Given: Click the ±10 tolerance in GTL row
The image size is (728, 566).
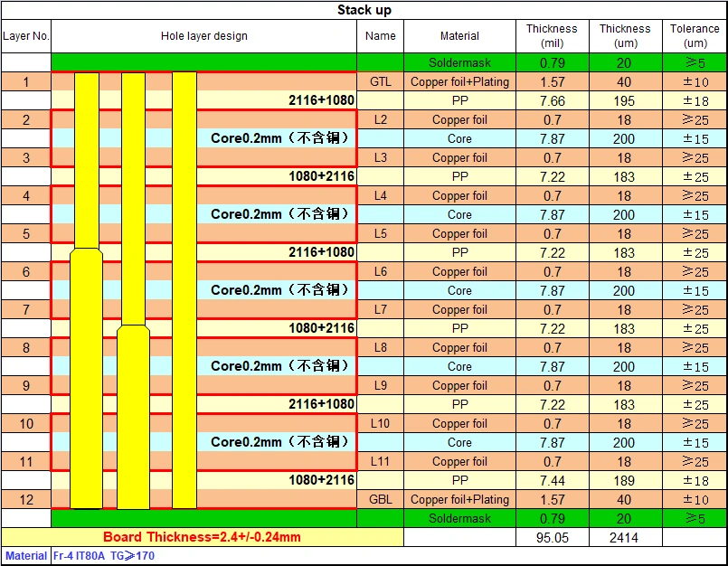Looking at the screenshot, I should coord(695,81).
